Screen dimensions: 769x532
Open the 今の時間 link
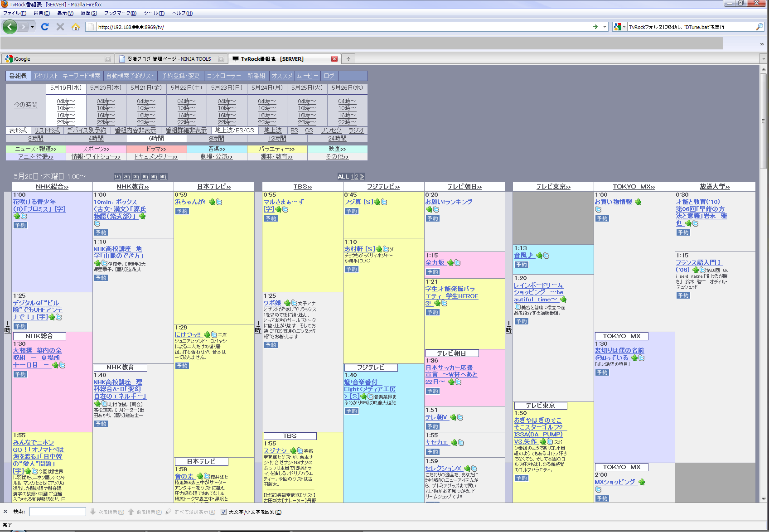pyautogui.click(x=26, y=105)
